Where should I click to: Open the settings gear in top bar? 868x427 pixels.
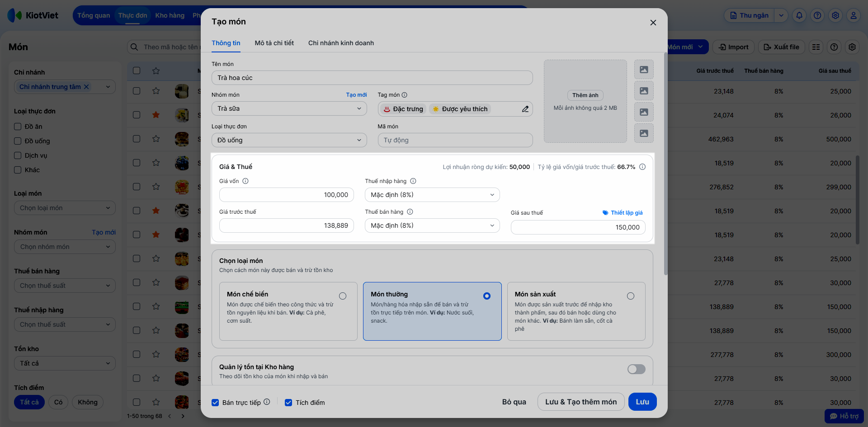835,15
